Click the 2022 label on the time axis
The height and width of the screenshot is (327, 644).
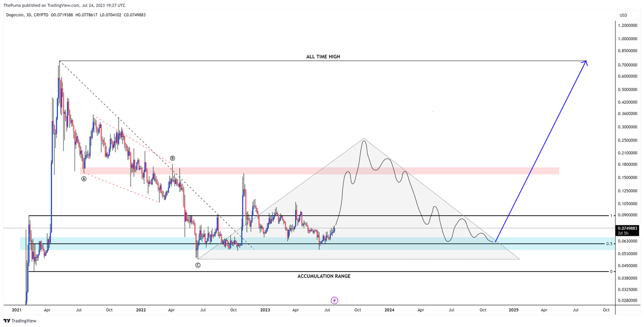141,310
